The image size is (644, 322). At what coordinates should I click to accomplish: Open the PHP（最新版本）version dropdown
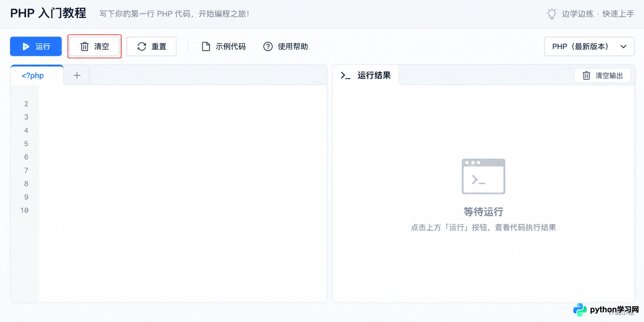[589, 47]
